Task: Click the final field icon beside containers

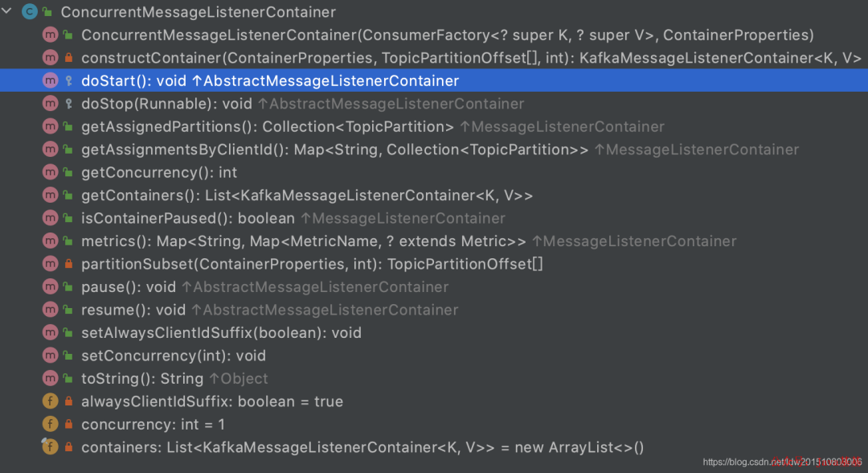Action: click(x=50, y=446)
